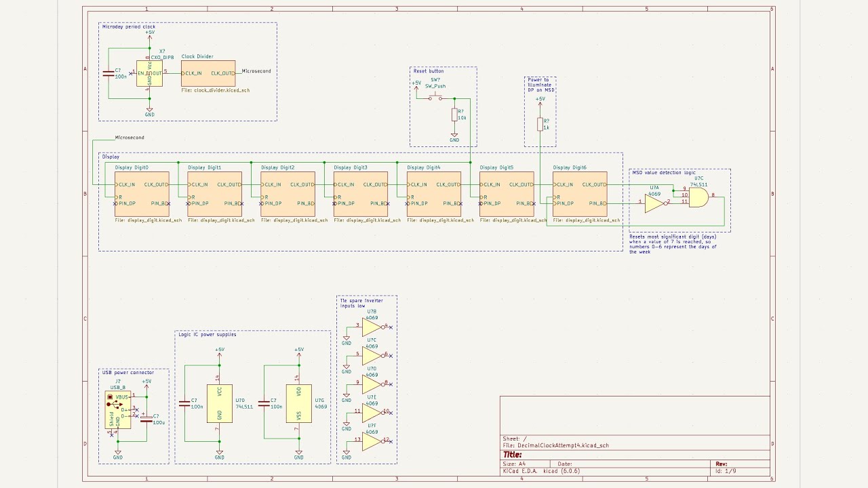Click the 'Power to illuminate DP on MSD' note
868x488 pixels.
tap(540, 85)
